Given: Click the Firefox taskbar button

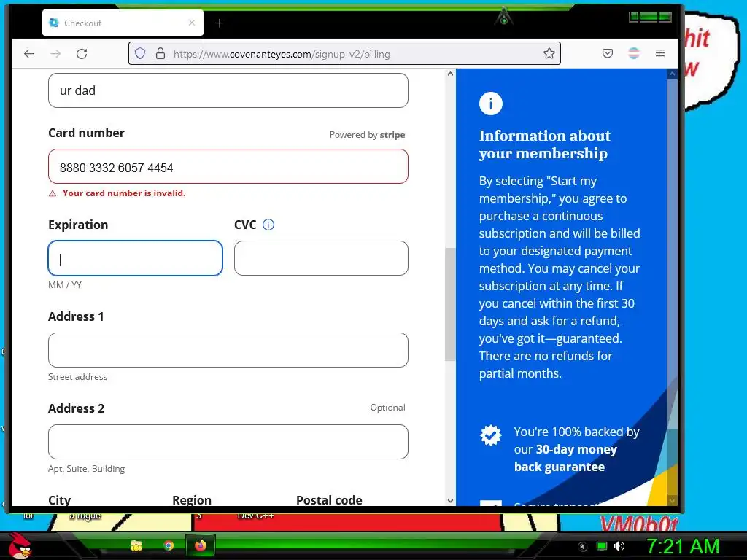Looking at the screenshot, I should click(x=201, y=545).
